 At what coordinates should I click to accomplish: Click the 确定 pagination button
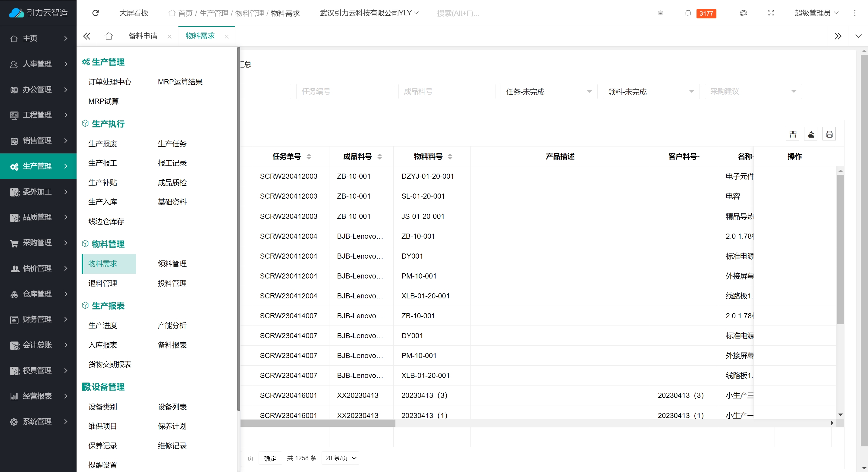click(x=270, y=458)
